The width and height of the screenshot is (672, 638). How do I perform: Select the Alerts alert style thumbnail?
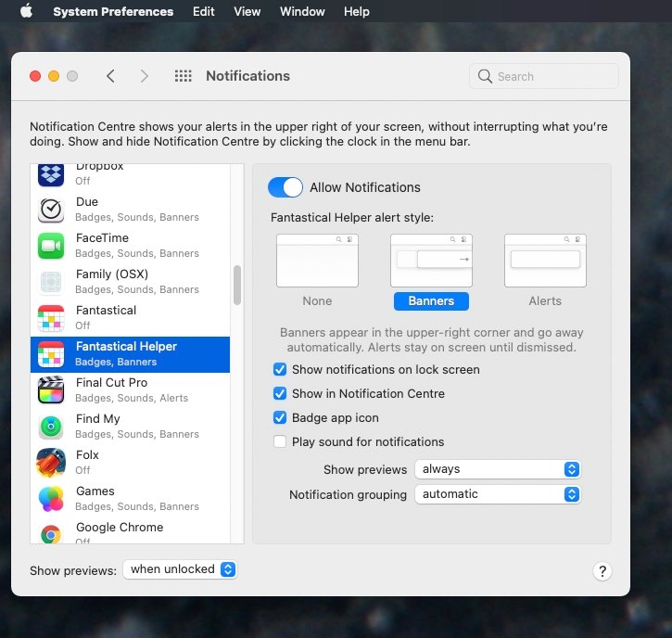coord(545,261)
